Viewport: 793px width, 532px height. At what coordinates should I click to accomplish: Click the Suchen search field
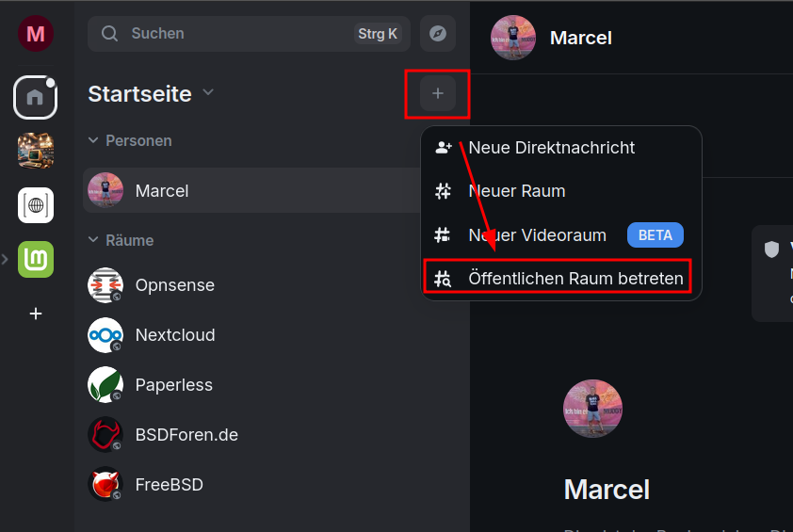[x=235, y=34]
